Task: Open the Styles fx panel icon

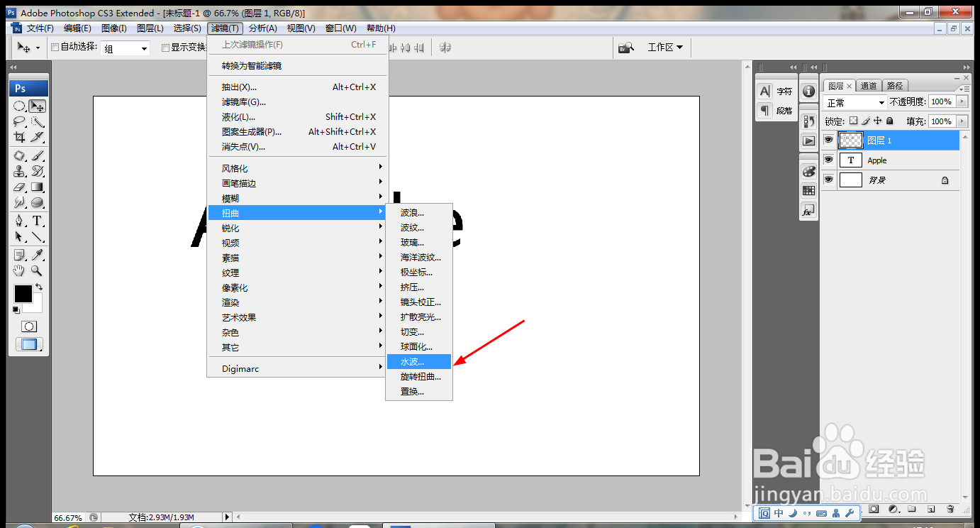Action: click(x=808, y=211)
